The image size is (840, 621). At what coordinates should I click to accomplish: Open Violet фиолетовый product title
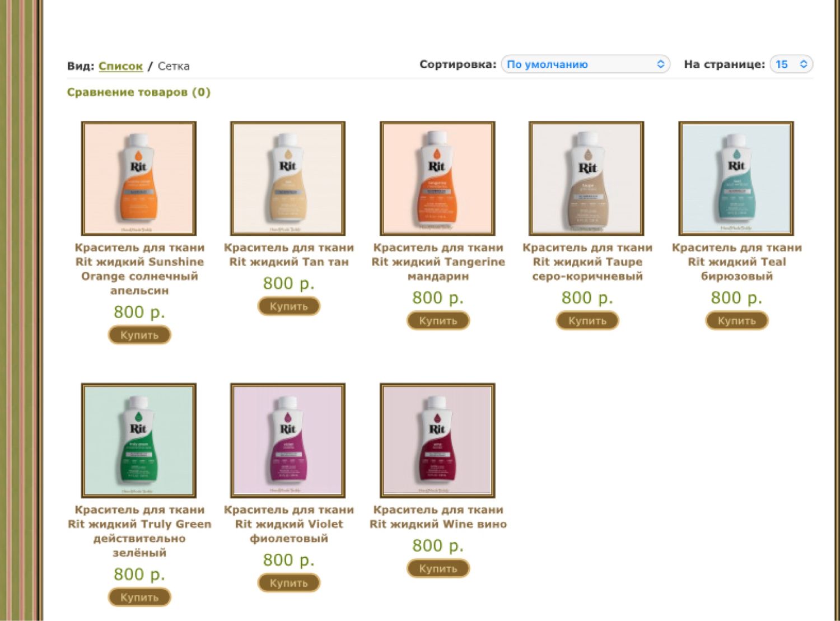click(289, 524)
